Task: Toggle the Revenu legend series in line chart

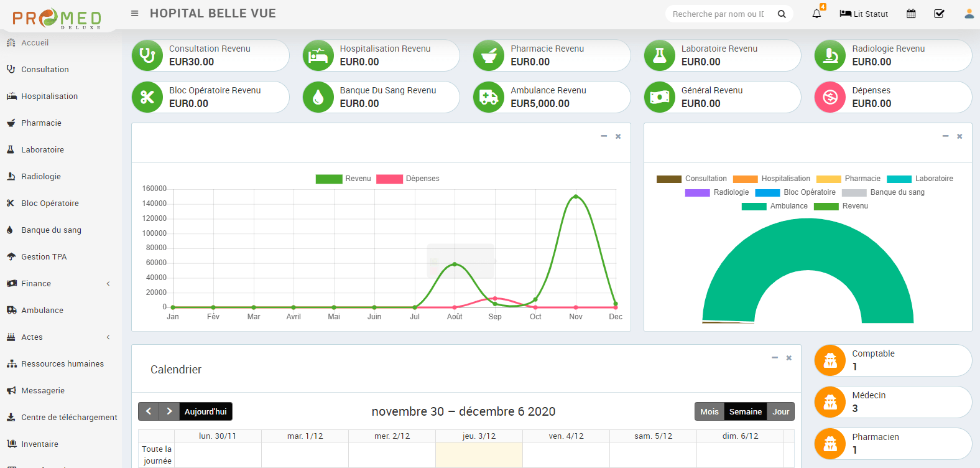Action: coord(343,179)
